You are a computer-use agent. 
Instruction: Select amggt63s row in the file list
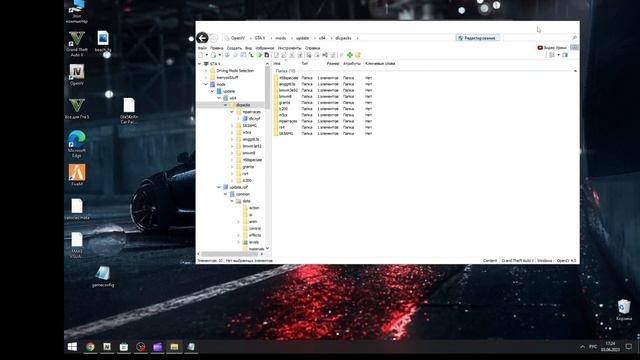tap(323, 84)
